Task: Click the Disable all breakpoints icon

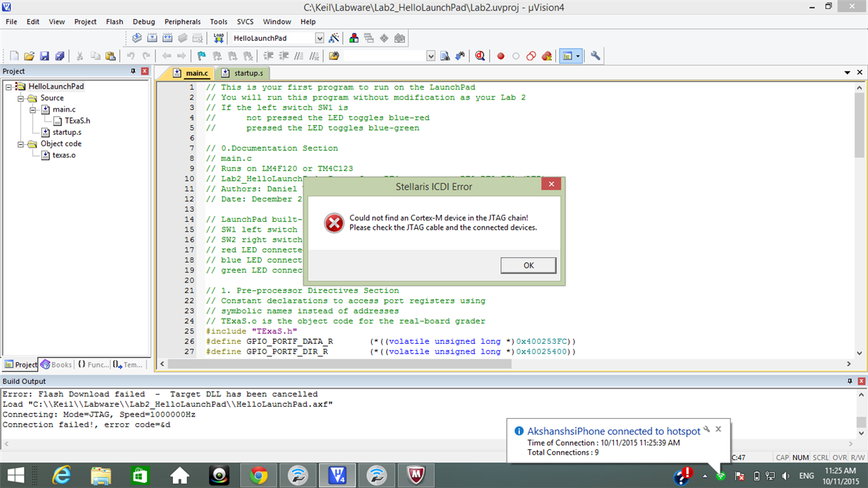Action: [x=531, y=56]
